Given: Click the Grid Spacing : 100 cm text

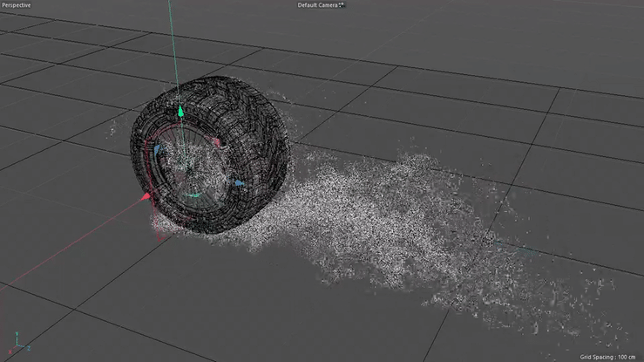Looking at the screenshot, I should (x=607, y=357).
